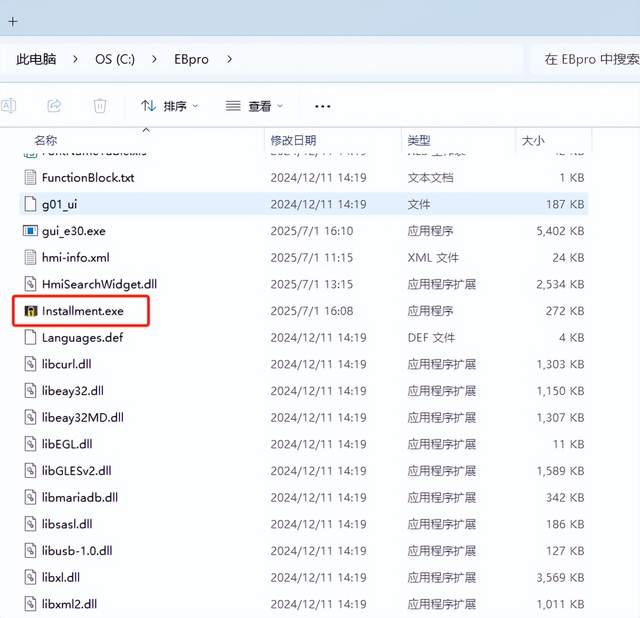Navigate to OS (C:) in the address bar

pos(114,60)
